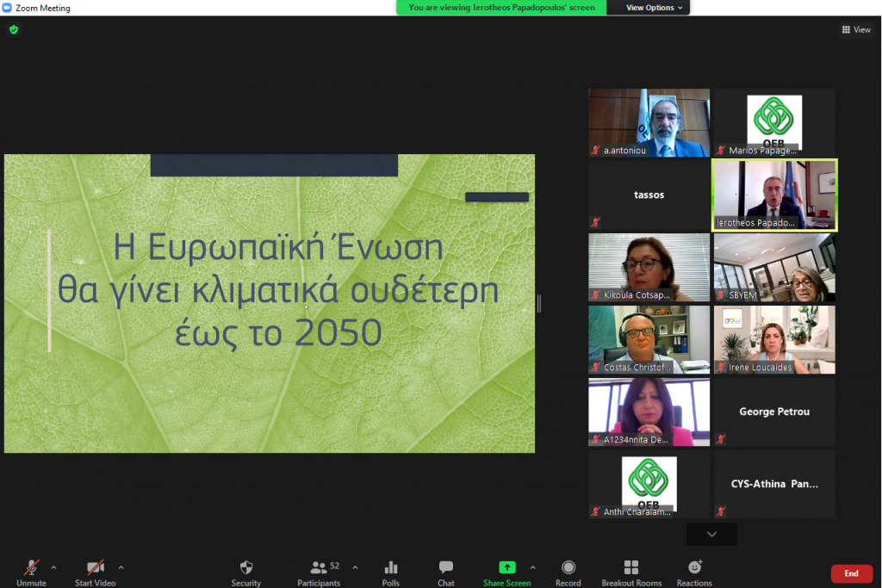
Task: Open Breakout Rooms icon
Action: coord(631,567)
